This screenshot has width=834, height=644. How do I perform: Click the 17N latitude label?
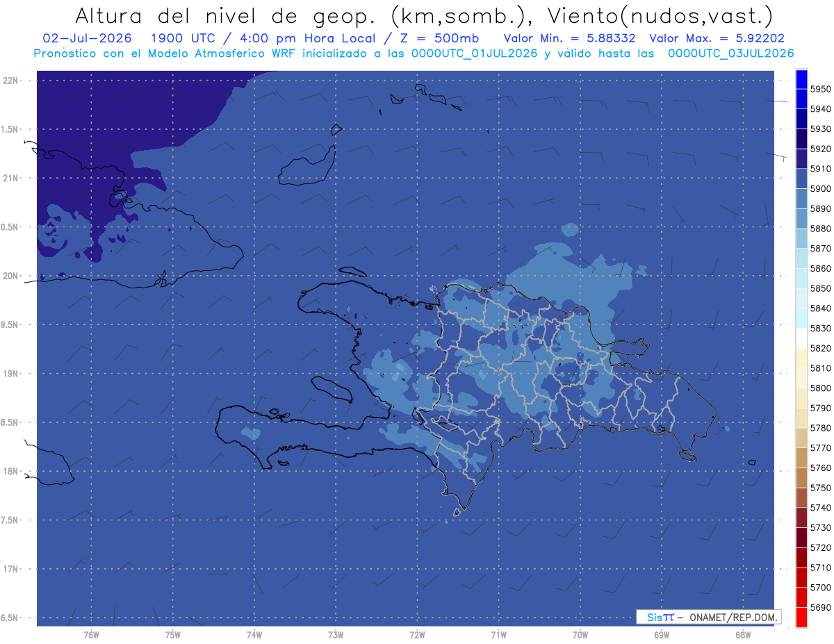pos(11,569)
